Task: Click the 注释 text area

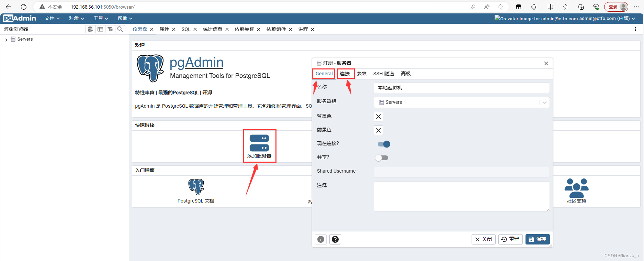Action: 462,196
